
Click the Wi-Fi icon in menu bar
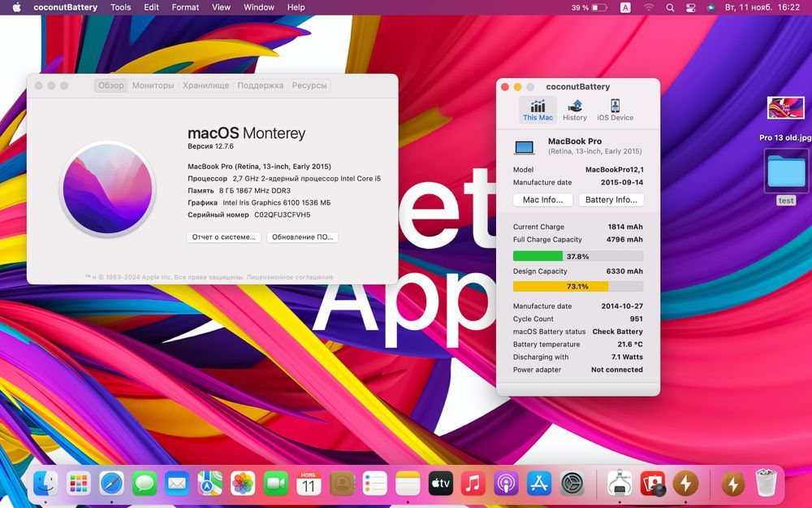[x=648, y=8]
